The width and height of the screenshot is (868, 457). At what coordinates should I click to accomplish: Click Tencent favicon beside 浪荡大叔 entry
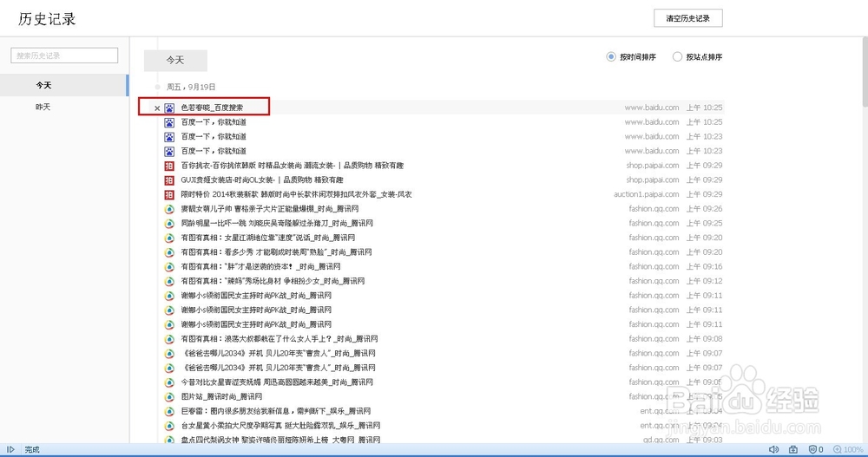169,339
